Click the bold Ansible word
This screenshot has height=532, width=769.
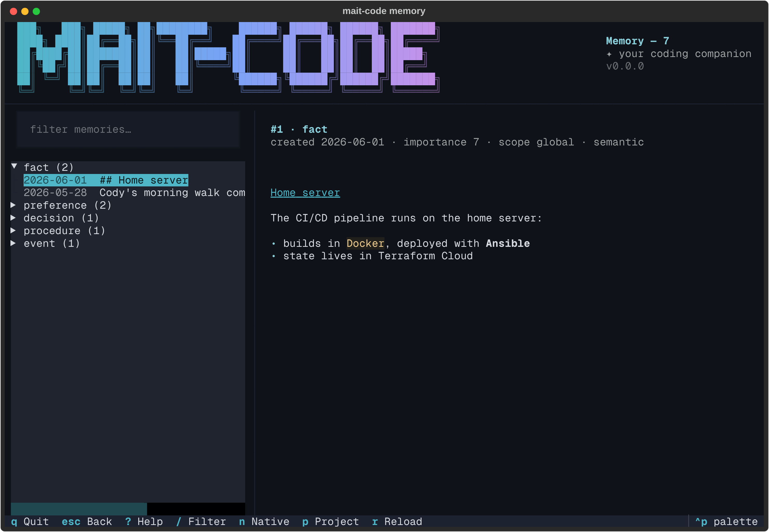click(507, 243)
